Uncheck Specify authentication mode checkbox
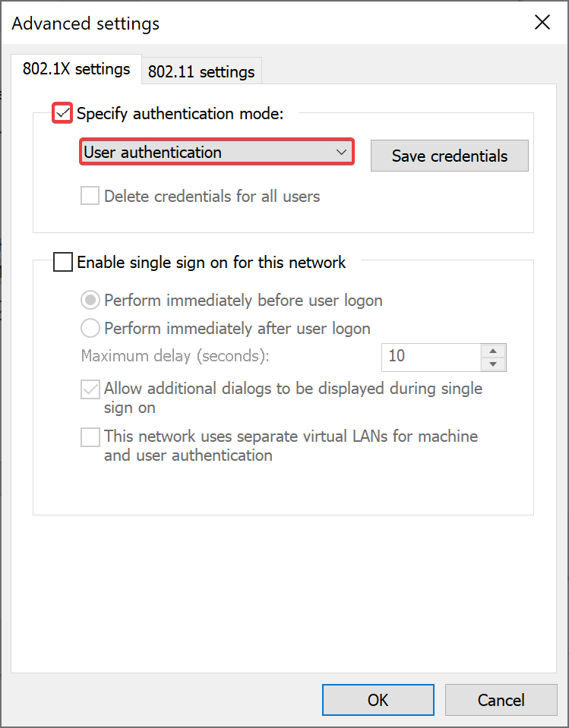The height and width of the screenshot is (728, 569). point(62,113)
